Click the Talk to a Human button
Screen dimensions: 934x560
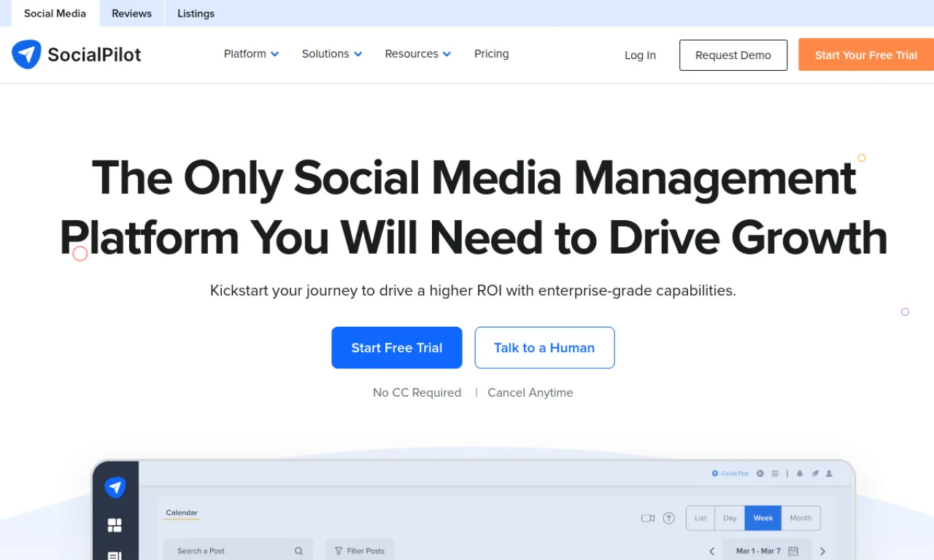pos(544,348)
